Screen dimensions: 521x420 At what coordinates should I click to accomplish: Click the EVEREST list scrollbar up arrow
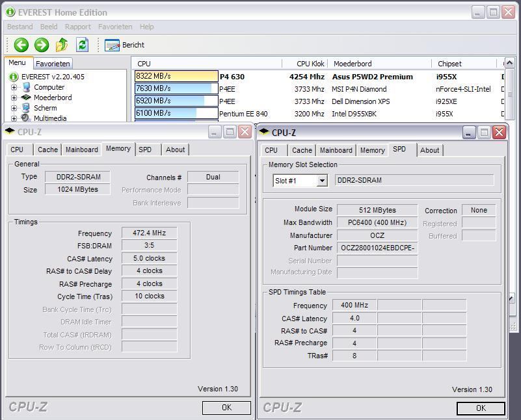click(510, 63)
